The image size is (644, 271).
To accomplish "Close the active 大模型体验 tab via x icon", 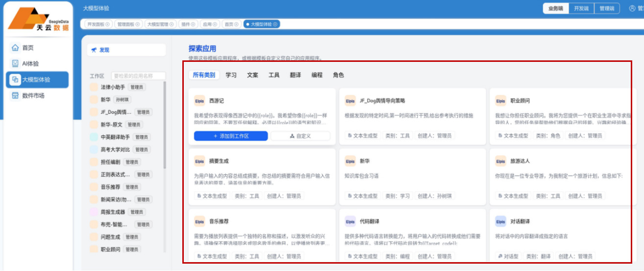I will [275, 24].
